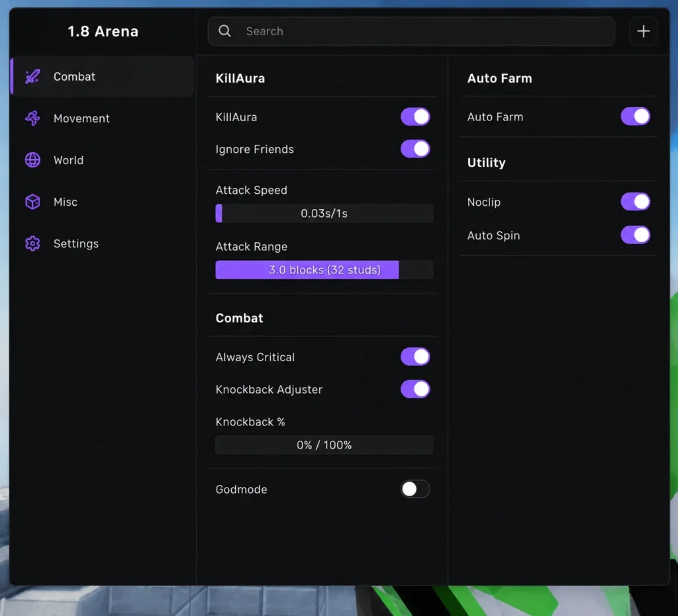Screen dimensions: 678x616
Task: Click the magnifying glass search icon
Action: click(224, 31)
